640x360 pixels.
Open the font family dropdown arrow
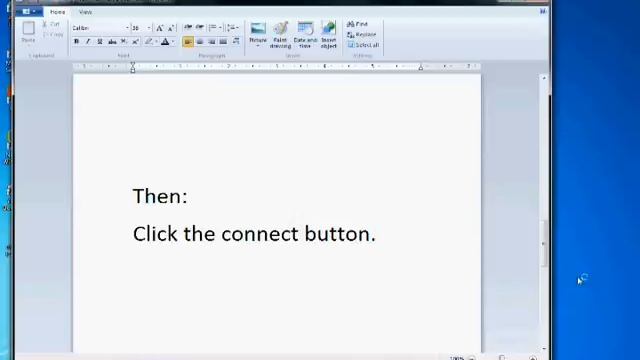[127, 28]
